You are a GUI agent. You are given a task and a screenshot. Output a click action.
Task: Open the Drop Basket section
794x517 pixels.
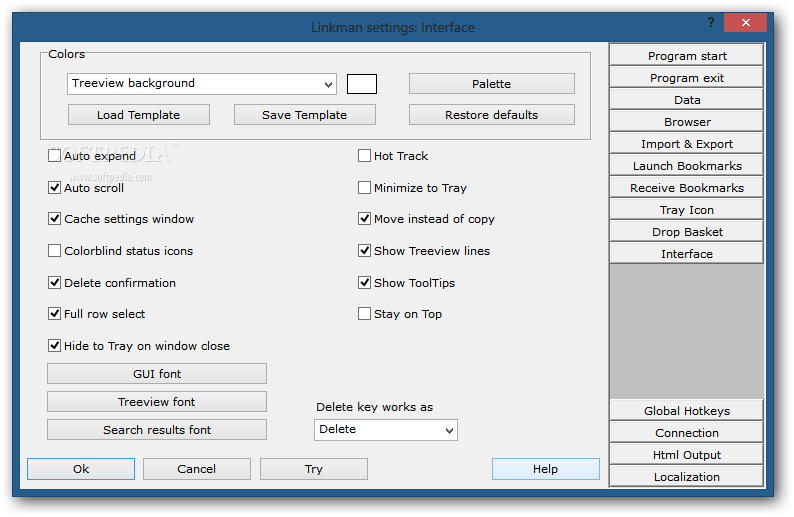pyautogui.click(x=687, y=231)
